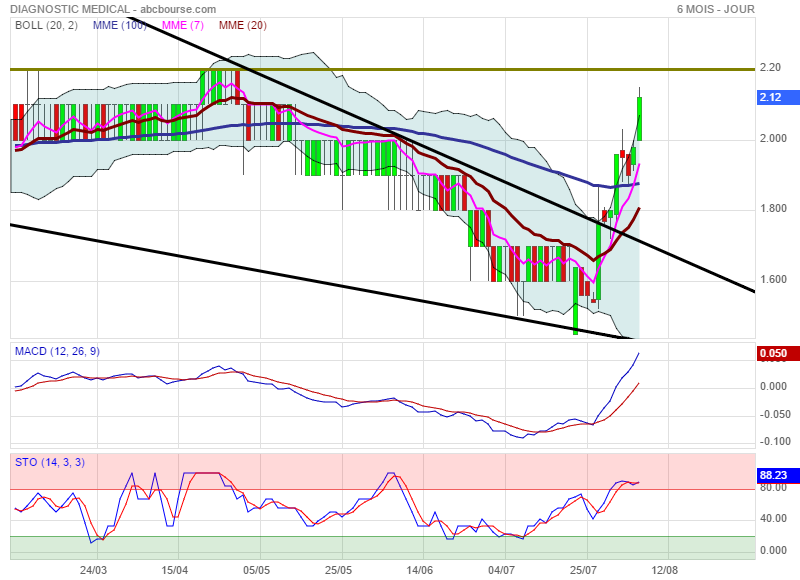Click the STO (14, 3, 3) indicator label

pyautogui.click(x=49, y=463)
